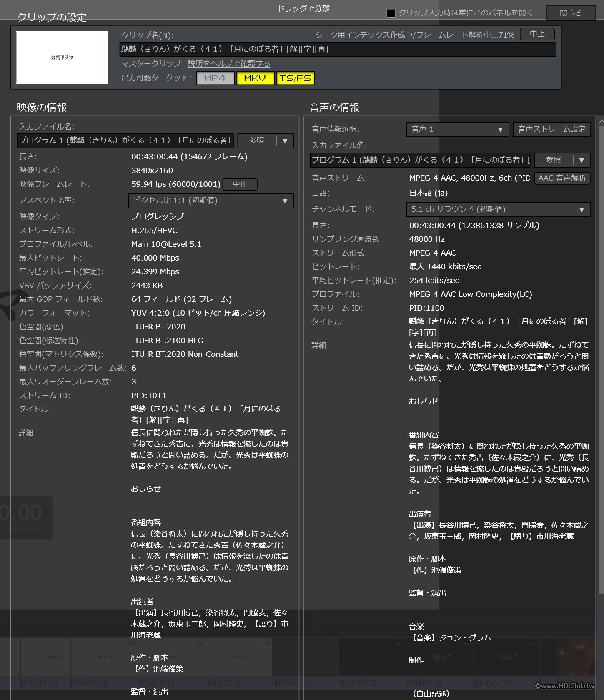This screenshot has width=604, height=700.
Task: Click the video 参照 dropdown arrow
Action: [x=285, y=141]
